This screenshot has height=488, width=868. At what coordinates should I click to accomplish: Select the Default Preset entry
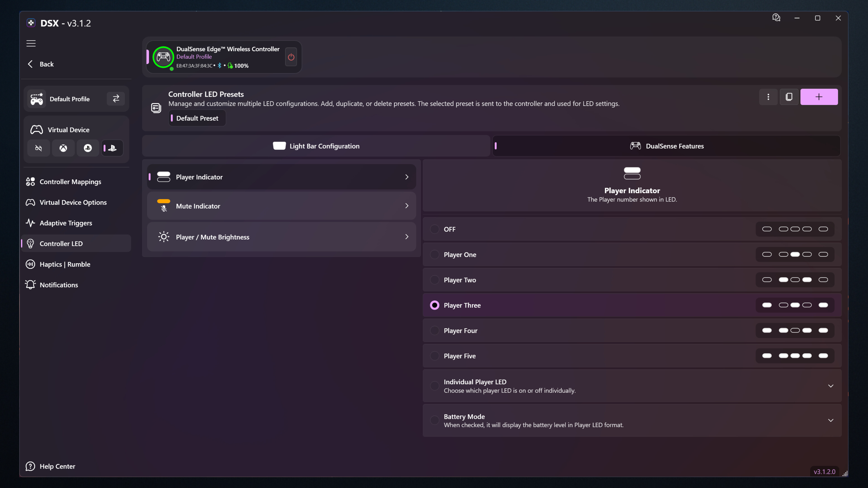[197, 118]
